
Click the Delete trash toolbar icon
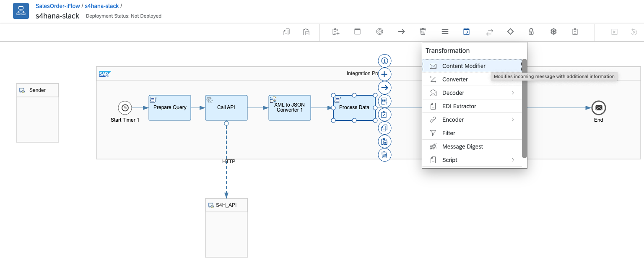[x=423, y=31]
